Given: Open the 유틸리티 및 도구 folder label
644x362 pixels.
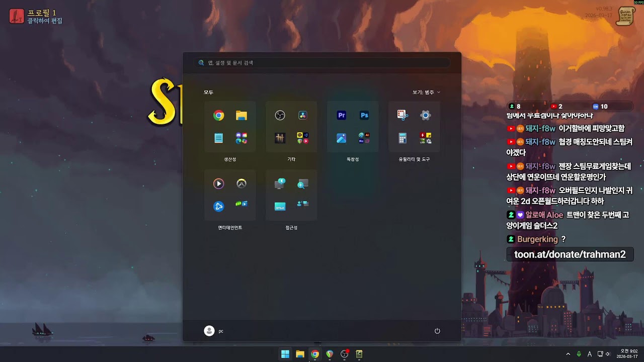Looking at the screenshot, I should tap(414, 159).
